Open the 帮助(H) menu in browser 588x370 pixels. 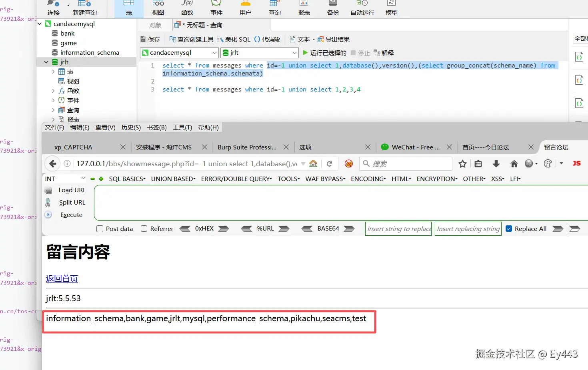[x=208, y=127]
